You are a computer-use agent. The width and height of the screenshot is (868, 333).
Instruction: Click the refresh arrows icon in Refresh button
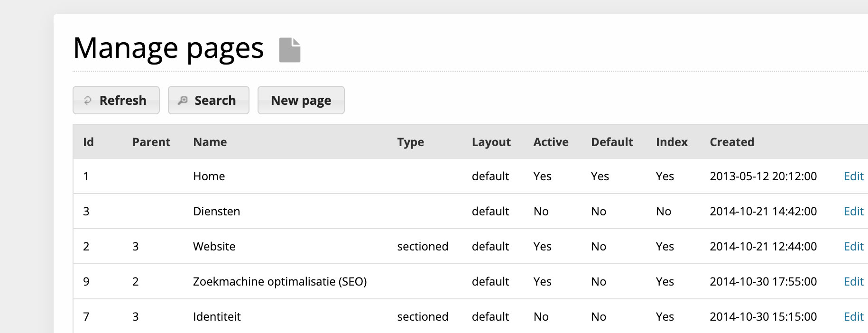88,101
